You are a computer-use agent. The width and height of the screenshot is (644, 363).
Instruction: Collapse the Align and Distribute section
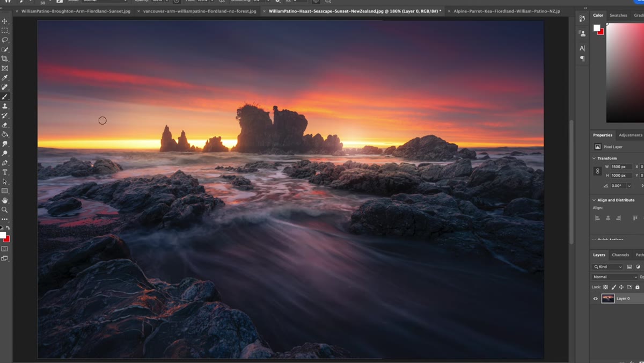pyautogui.click(x=594, y=200)
